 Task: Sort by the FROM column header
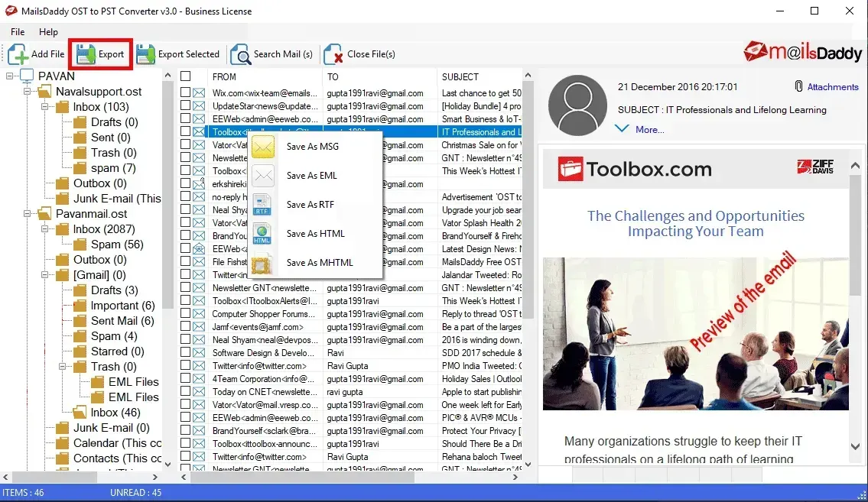click(x=265, y=77)
